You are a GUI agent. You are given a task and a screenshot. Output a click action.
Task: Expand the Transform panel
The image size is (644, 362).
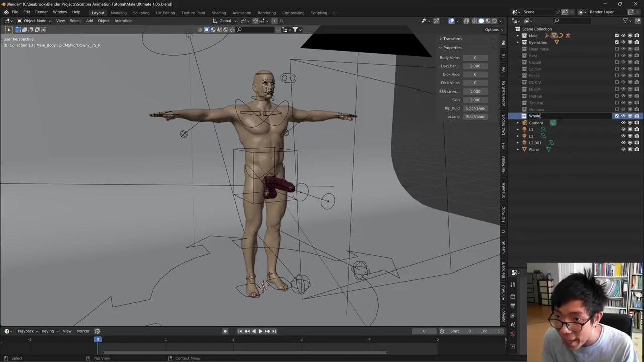(452, 39)
